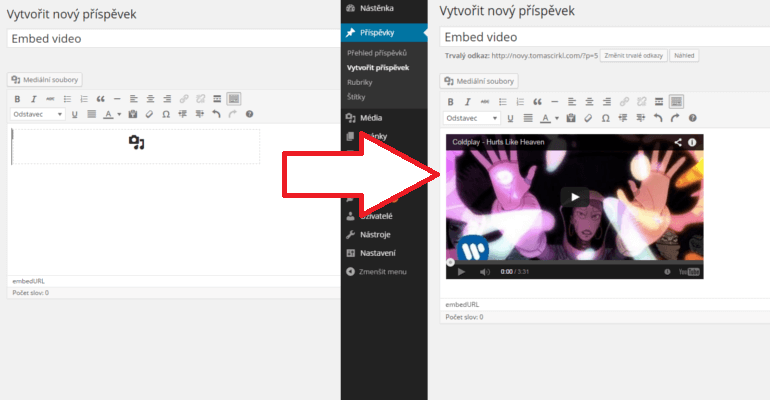The height and width of the screenshot is (400, 770).
Task: Toggle bold in the right editor toolbar
Action: tap(450, 102)
